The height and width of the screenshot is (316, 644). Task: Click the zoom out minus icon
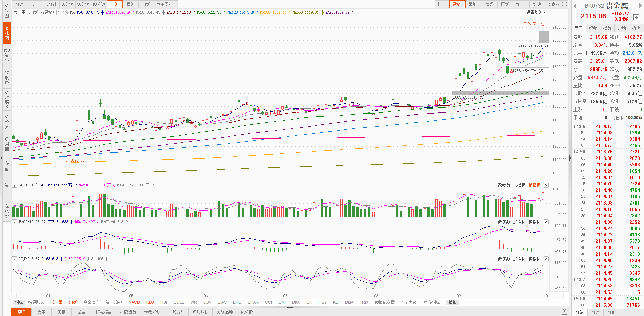(445, 4)
